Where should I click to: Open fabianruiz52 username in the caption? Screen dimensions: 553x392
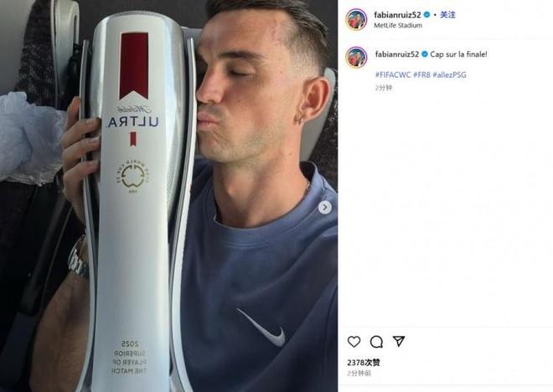point(397,54)
